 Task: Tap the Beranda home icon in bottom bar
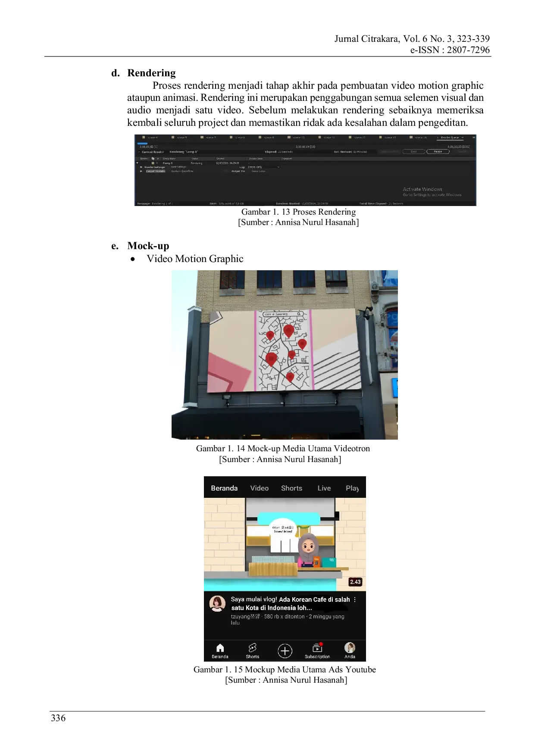tap(220, 648)
